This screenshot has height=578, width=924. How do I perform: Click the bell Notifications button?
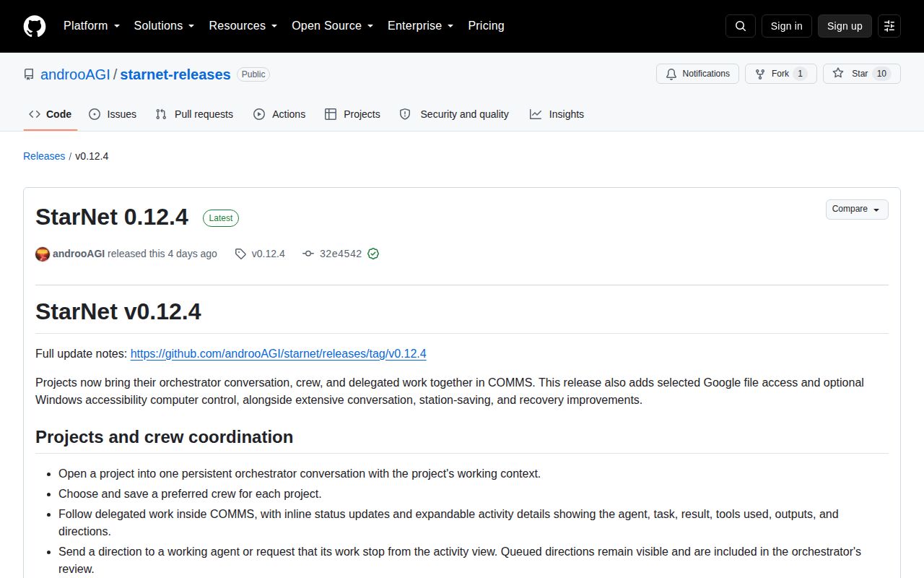(697, 74)
